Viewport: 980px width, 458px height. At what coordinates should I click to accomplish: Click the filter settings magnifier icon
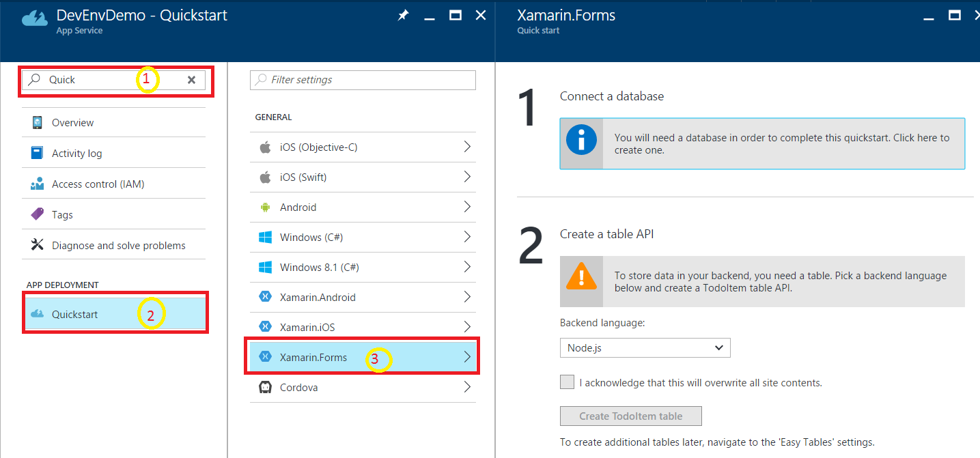click(260, 80)
